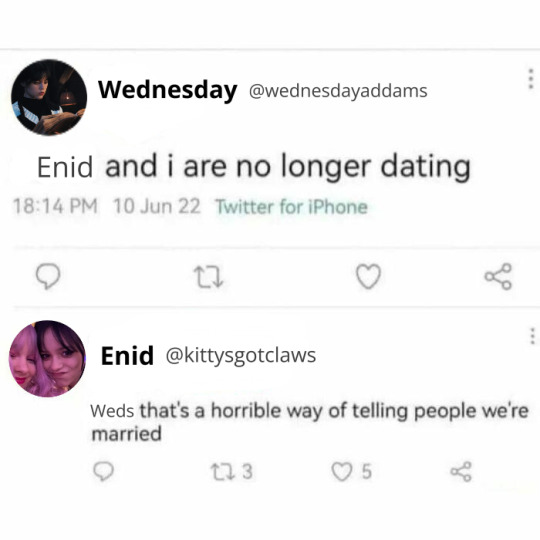Click the Twitter for iPhone source link
540x540 pixels.
pos(292,207)
